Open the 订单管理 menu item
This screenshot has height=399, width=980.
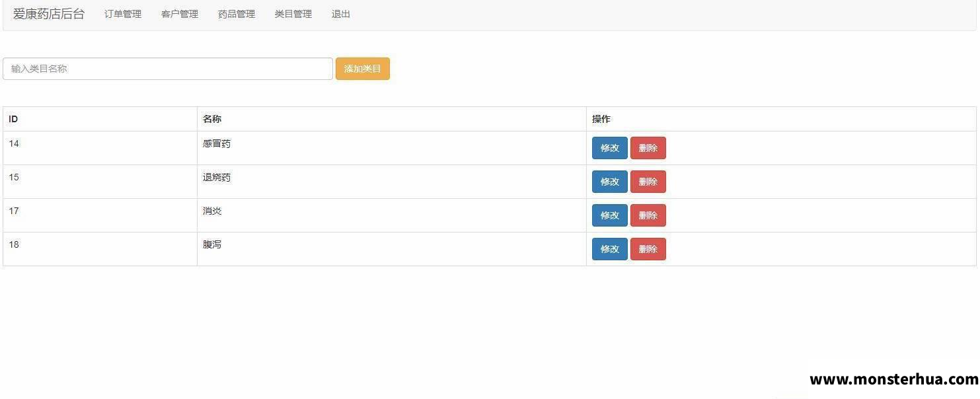[x=123, y=14]
